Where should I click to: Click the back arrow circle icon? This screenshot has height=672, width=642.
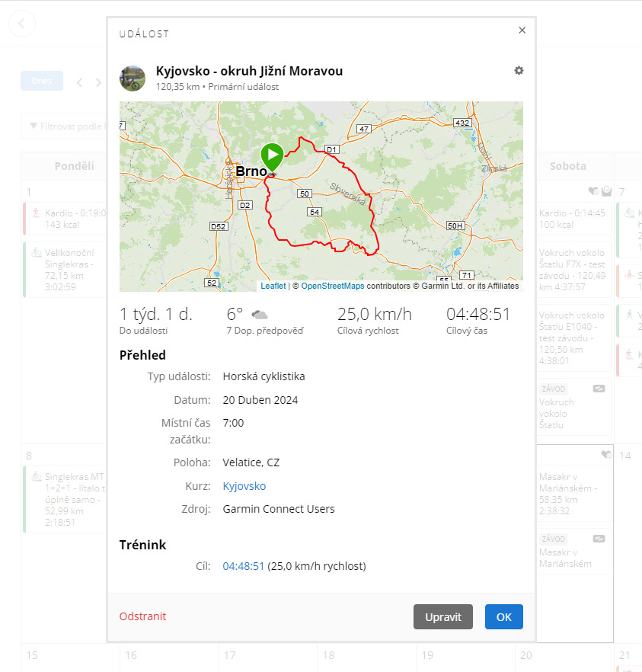click(22, 24)
